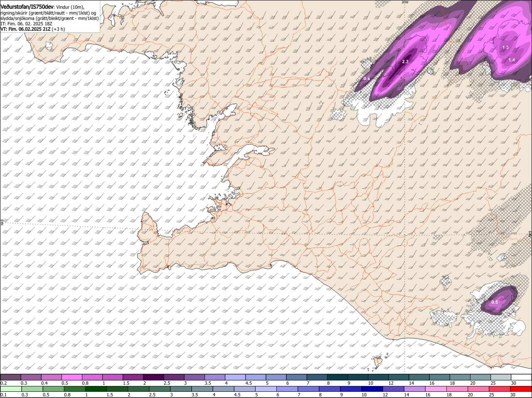Screen dimensions: 532x398
Task: Click the 18 pink swatch in the lower legend row
Action: point(457,389)
